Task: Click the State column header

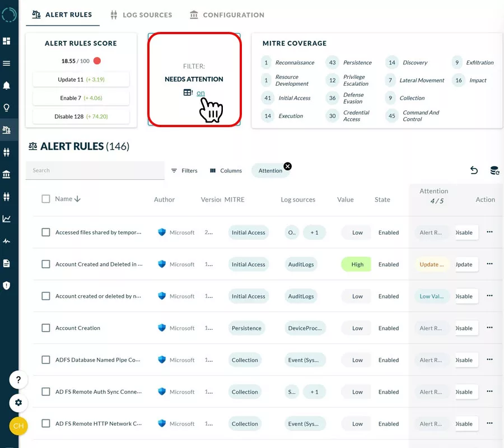Action: [x=382, y=199]
